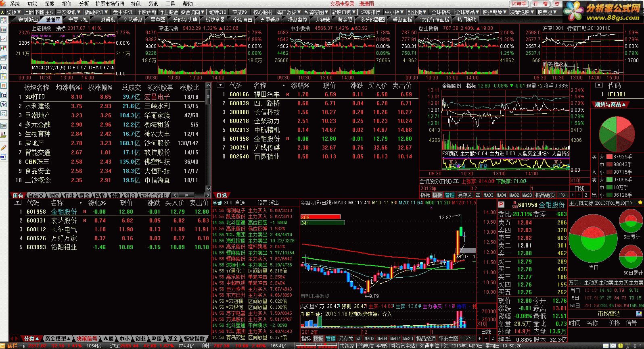Expand the 新股申购 dropdown
Screen dimensions: 644x349
tap(344, 12)
